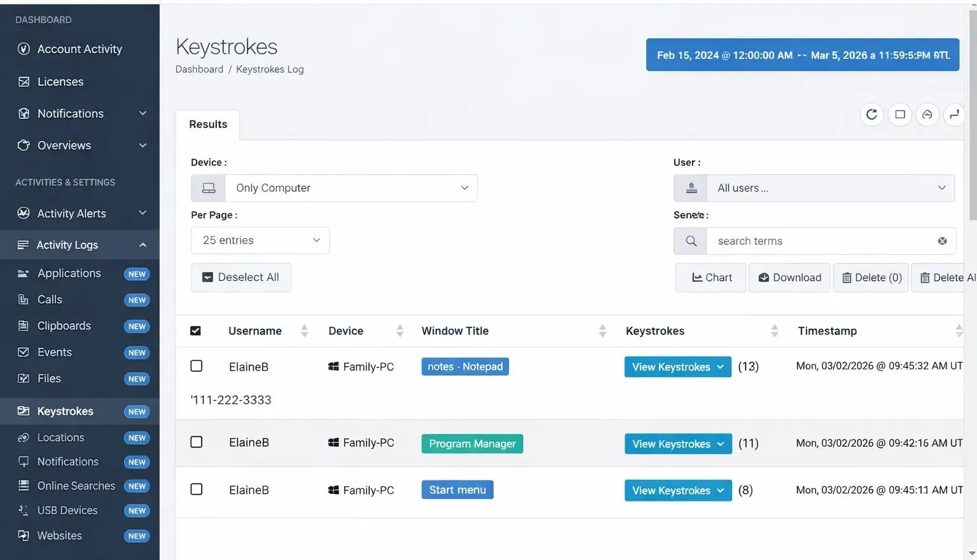
Task: Click the square icon next to refresh
Action: click(899, 114)
